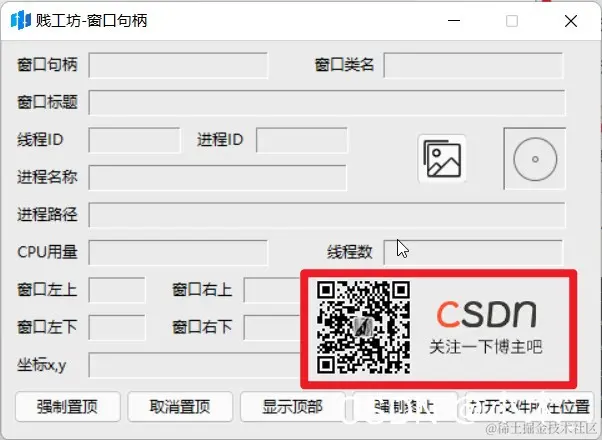Click the blue app icon in title bar
Image resolution: width=602 pixels, height=440 pixels.
(21, 20)
